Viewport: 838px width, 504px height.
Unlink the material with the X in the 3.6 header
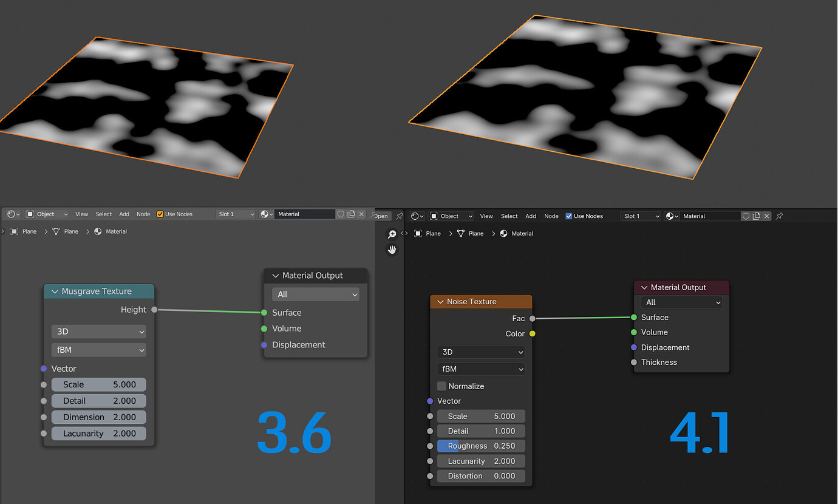coord(361,214)
